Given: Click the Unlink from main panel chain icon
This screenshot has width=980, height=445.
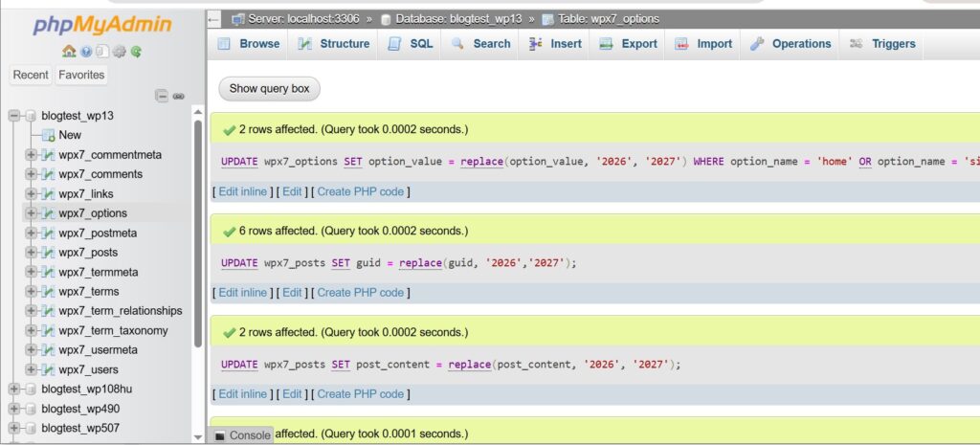Looking at the screenshot, I should [x=179, y=97].
